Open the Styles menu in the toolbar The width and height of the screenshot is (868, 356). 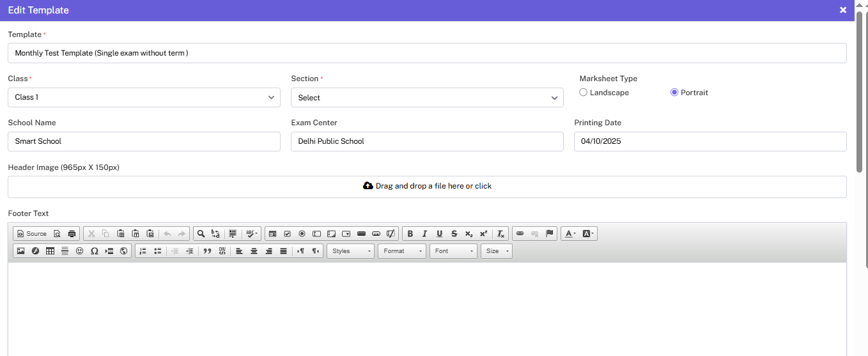coord(350,251)
